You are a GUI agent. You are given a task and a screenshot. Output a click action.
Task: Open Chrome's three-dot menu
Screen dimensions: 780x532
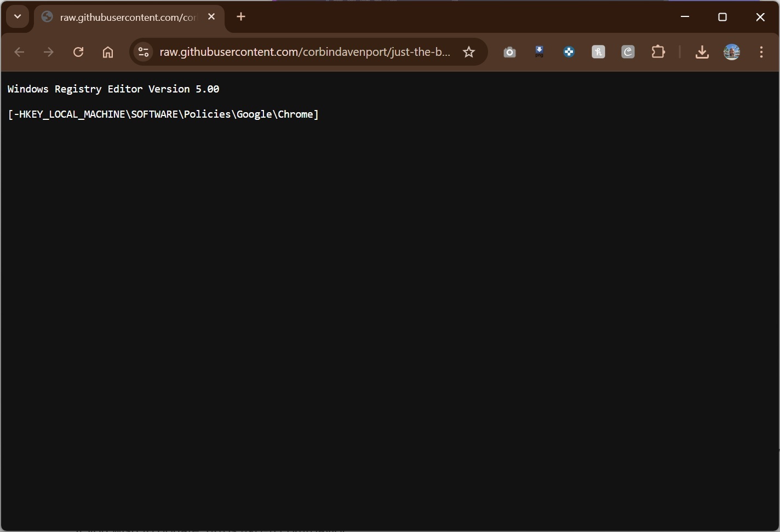(x=761, y=52)
